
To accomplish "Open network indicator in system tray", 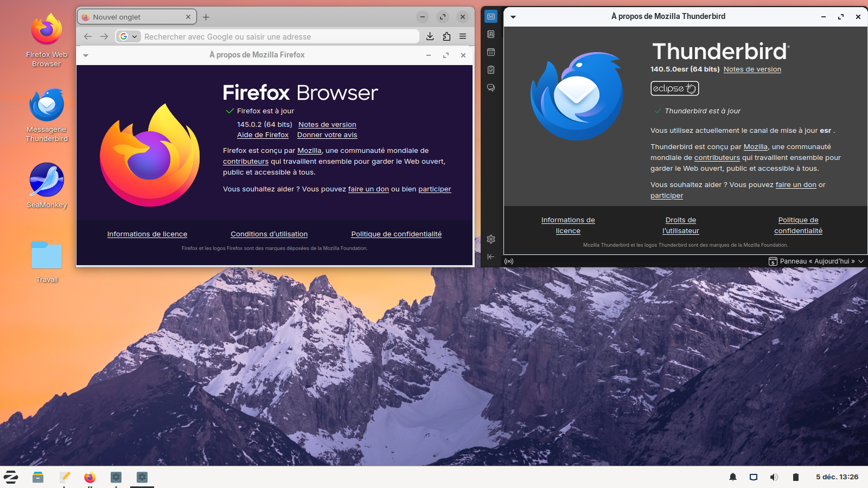I will click(x=754, y=477).
